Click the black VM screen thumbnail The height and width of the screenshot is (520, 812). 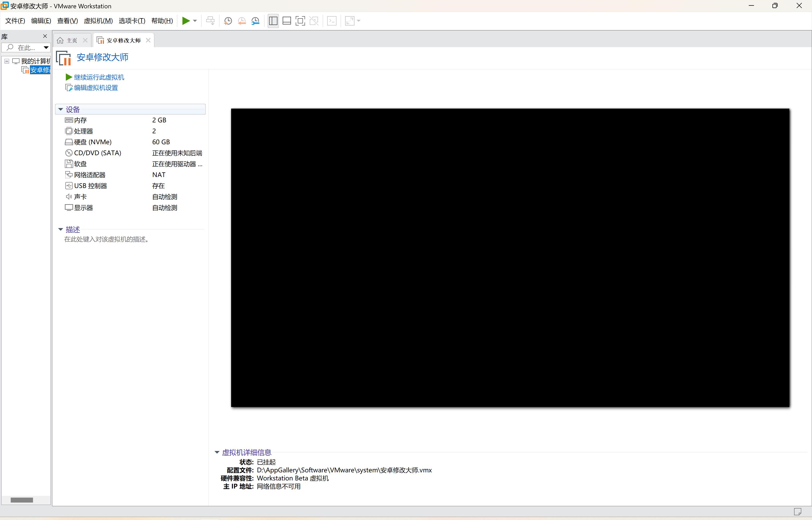coord(510,258)
